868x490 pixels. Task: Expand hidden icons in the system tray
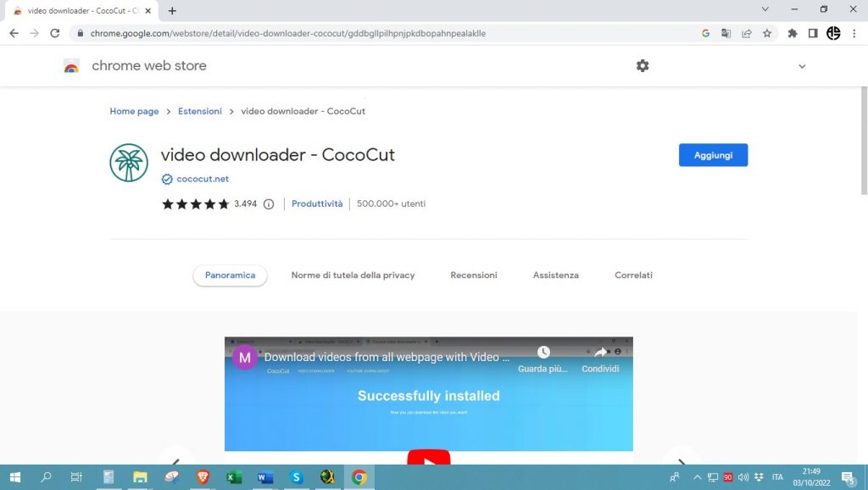[698, 476]
